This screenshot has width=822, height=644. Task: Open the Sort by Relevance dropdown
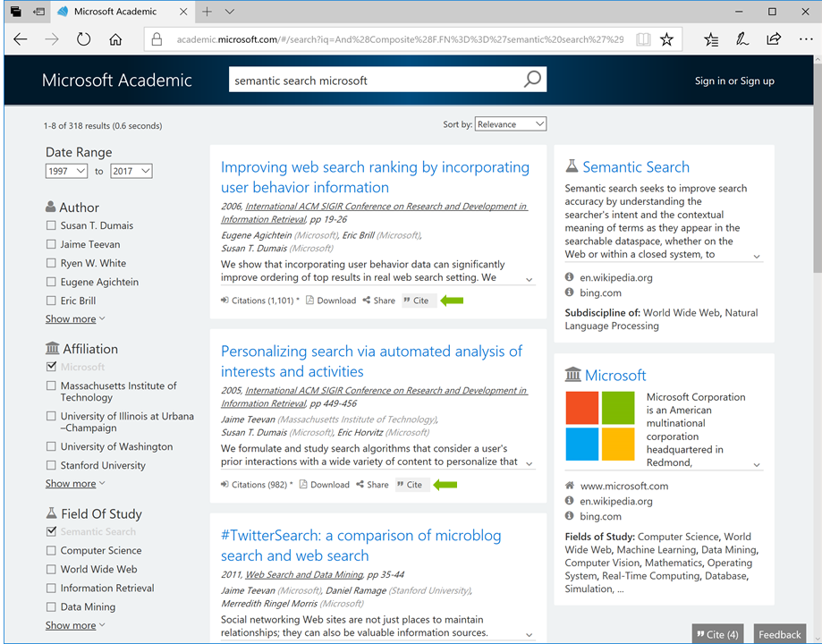(510, 123)
